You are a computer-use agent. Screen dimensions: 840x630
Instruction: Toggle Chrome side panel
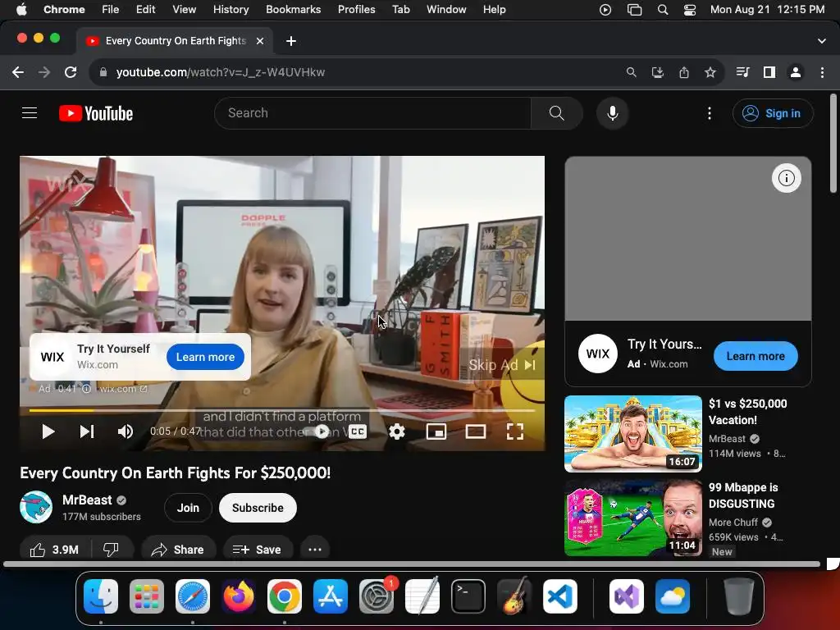point(769,72)
